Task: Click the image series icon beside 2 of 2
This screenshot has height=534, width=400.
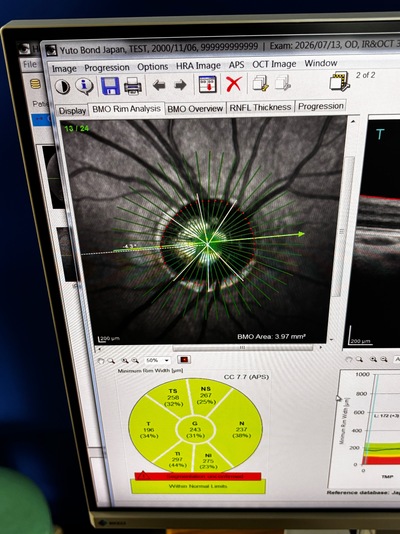Action: coord(340,81)
